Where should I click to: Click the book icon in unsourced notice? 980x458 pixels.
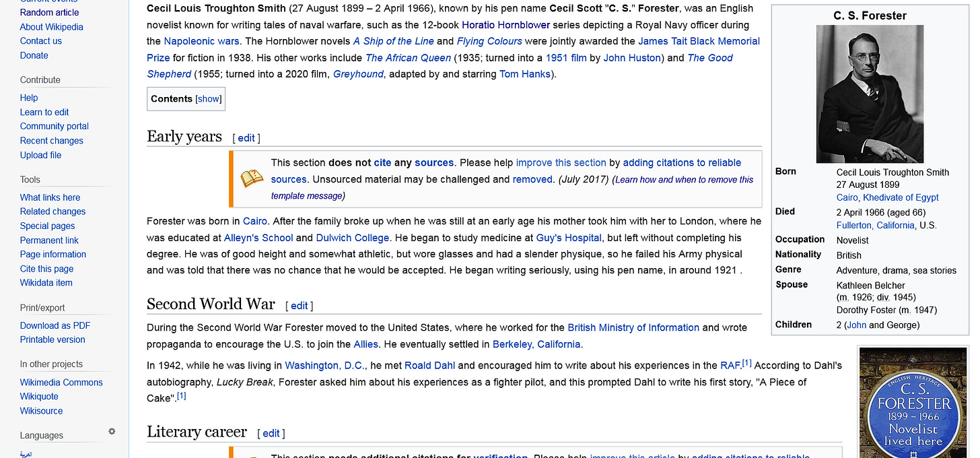[x=252, y=178]
